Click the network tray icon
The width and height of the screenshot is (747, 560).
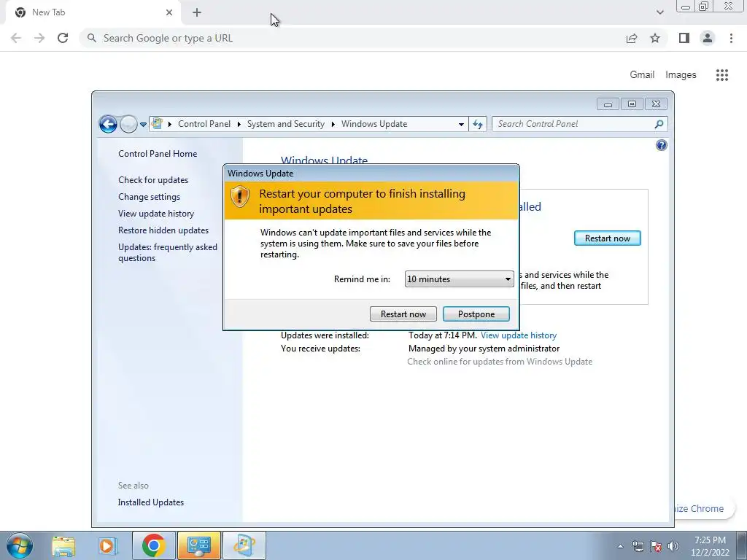[638, 546]
